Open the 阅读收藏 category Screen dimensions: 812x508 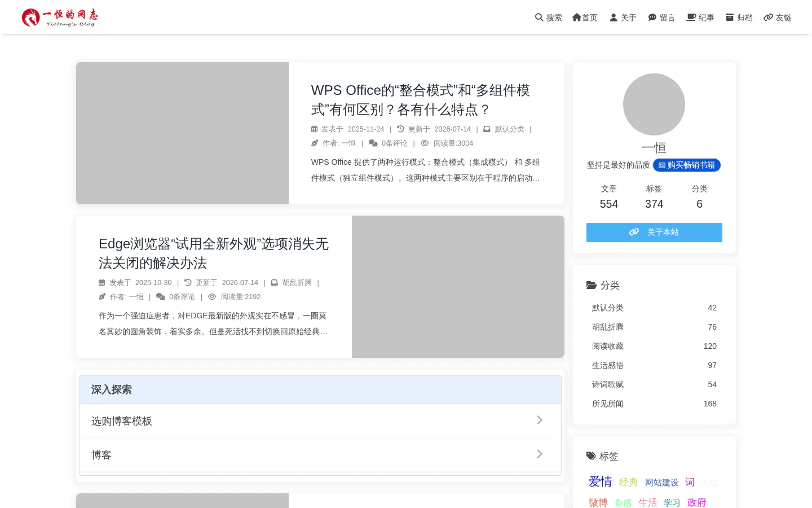(654, 346)
